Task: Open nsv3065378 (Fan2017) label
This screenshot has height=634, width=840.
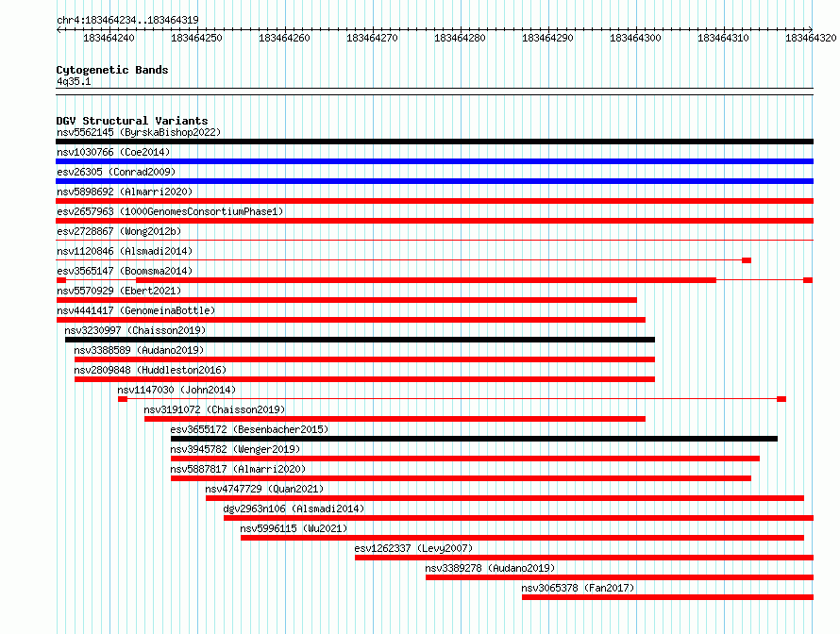Action: [578, 588]
